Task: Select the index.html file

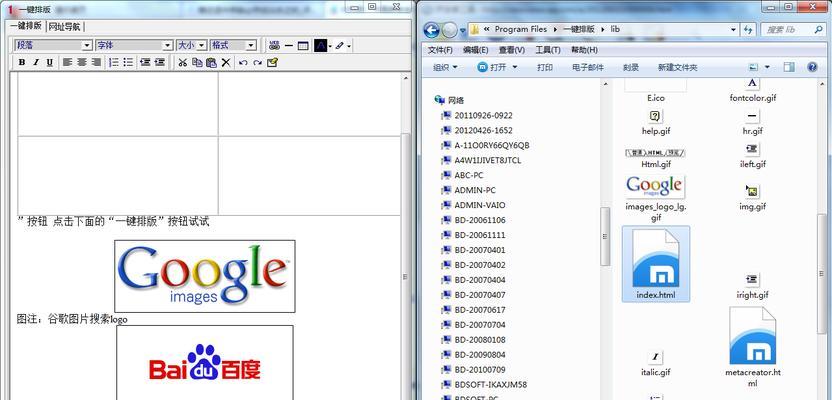Action: point(656,264)
